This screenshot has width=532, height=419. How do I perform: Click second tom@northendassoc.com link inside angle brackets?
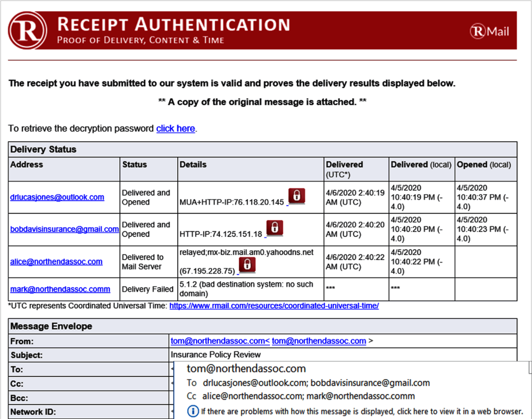[x=319, y=341]
